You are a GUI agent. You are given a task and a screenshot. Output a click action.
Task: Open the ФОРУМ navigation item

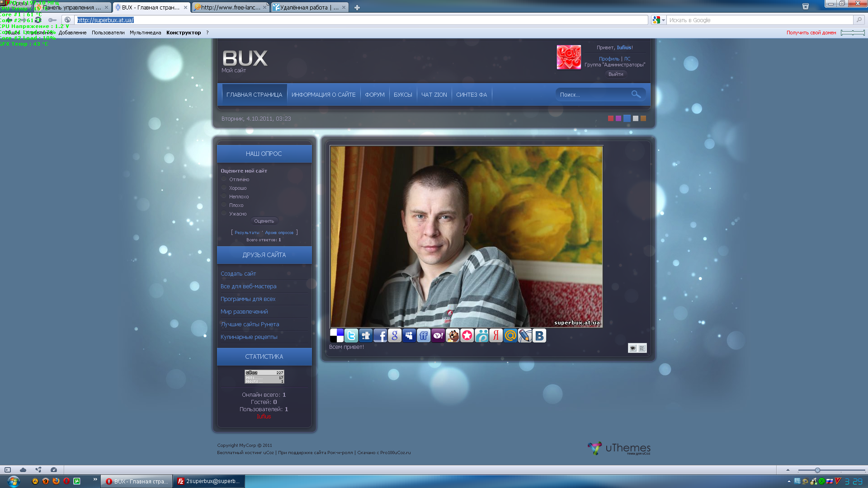374,94
